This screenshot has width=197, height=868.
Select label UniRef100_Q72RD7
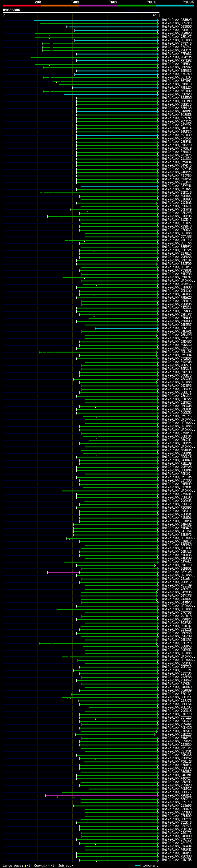[177, 358]
